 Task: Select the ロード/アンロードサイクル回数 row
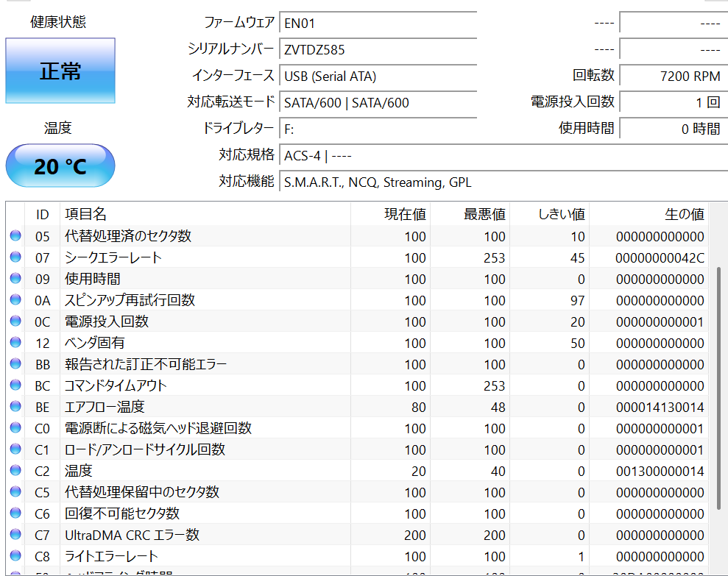click(x=358, y=449)
